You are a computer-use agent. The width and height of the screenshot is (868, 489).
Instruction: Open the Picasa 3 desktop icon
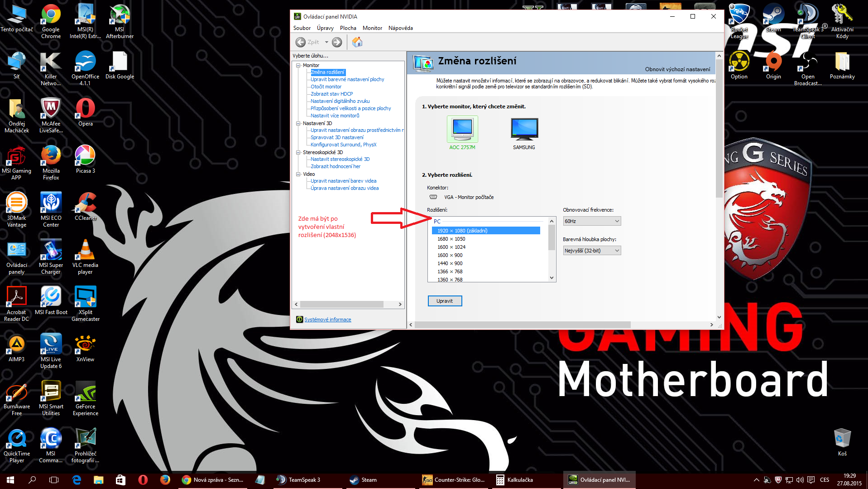[x=86, y=159]
